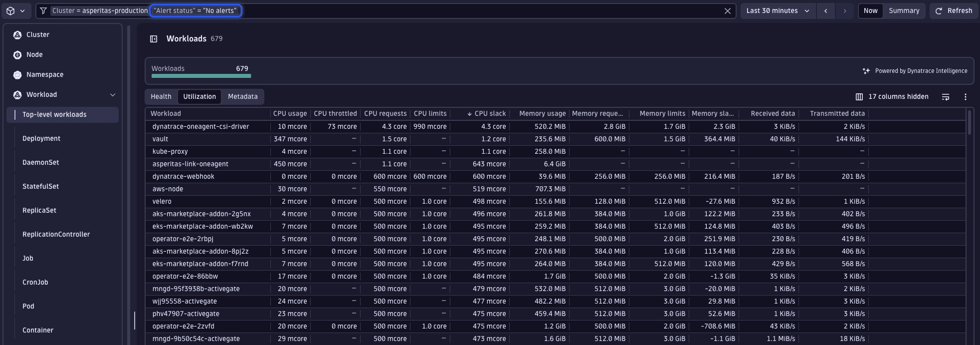Select the Now view toggle
Viewport: 980px width, 345px height.
[x=871, y=11]
